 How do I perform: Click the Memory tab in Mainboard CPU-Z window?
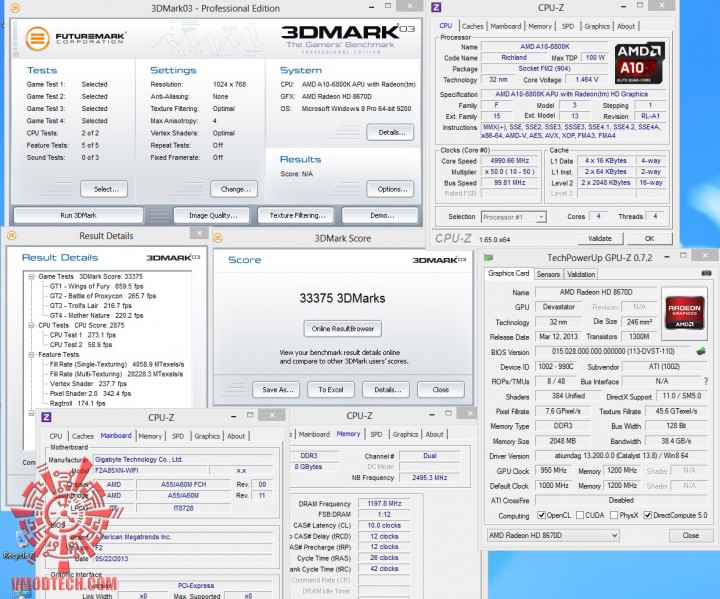(150, 436)
